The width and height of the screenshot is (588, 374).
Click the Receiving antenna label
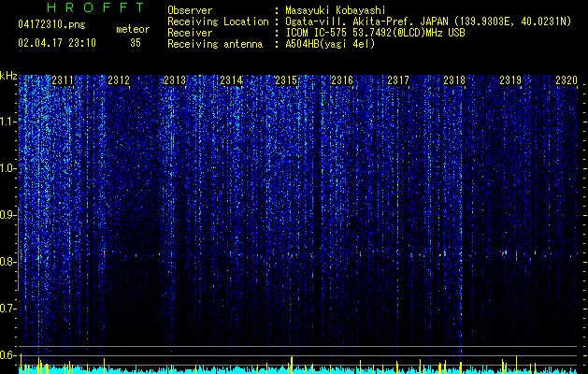(215, 44)
